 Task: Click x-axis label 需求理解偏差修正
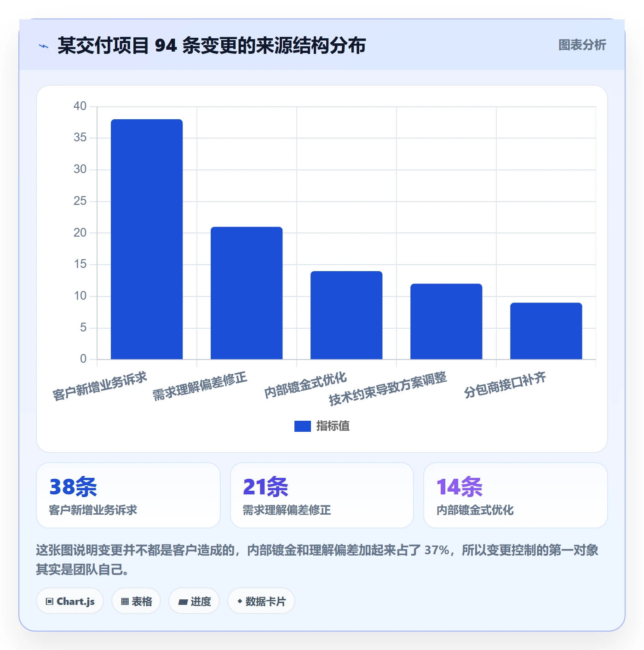click(200, 386)
